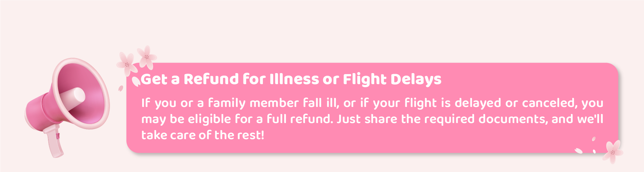The width and height of the screenshot is (644, 172).
Task: Click the tiny petal floating beside the megaphone
Action: click(x=121, y=88)
